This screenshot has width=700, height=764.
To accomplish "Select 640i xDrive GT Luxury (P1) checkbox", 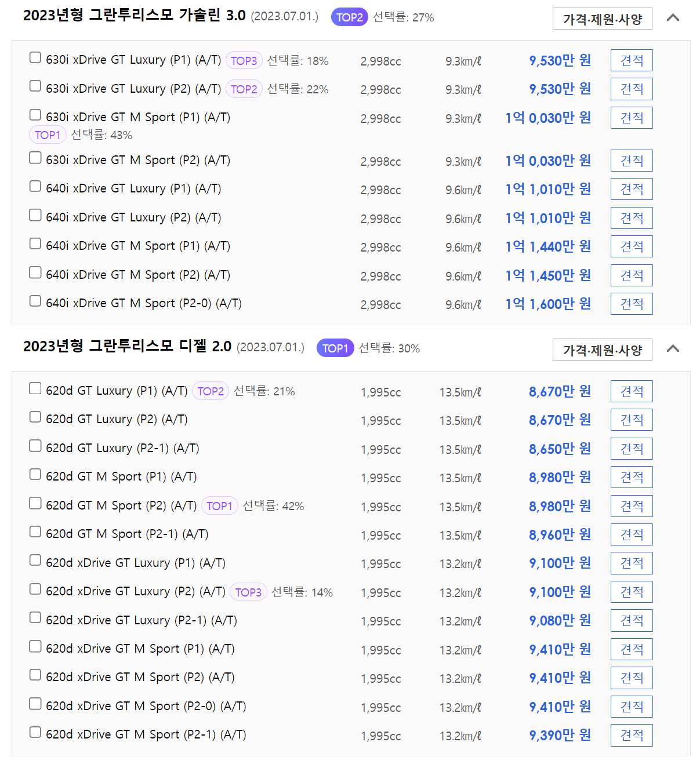I will click(x=35, y=186).
